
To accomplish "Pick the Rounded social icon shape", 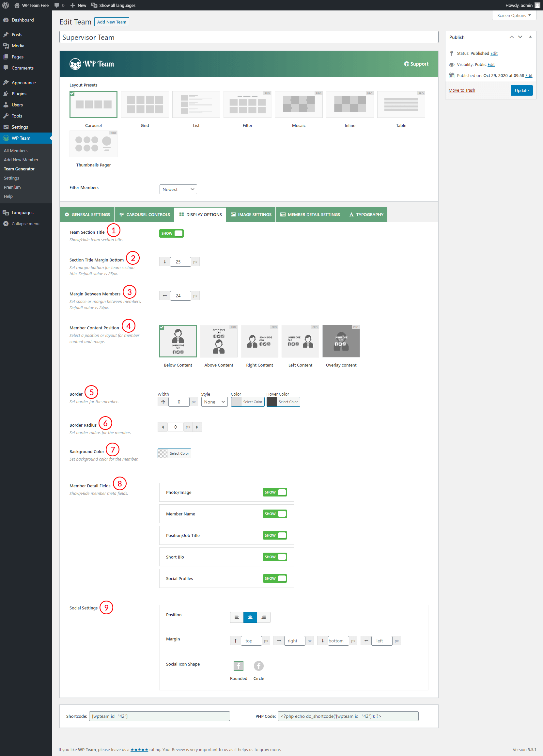I will coord(238,666).
